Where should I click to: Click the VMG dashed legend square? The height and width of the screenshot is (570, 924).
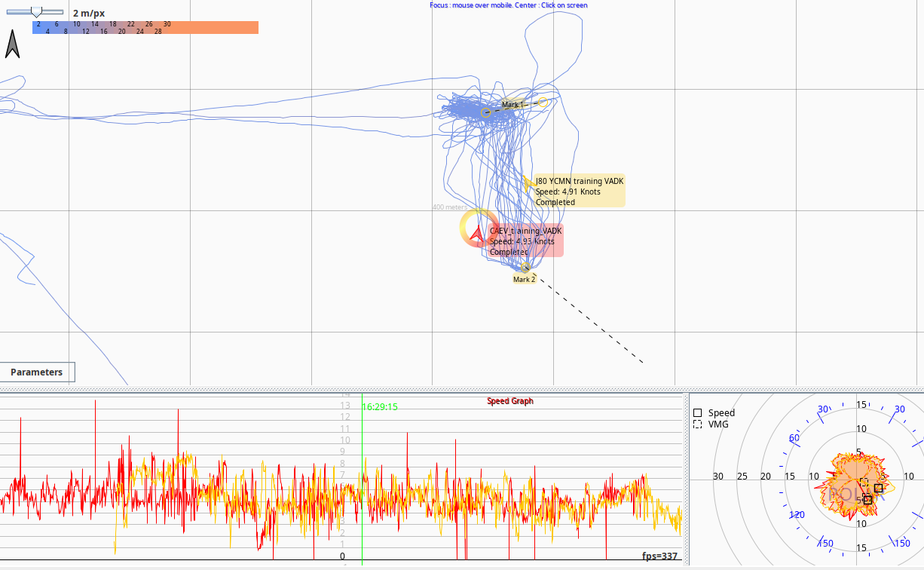[698, 424]
